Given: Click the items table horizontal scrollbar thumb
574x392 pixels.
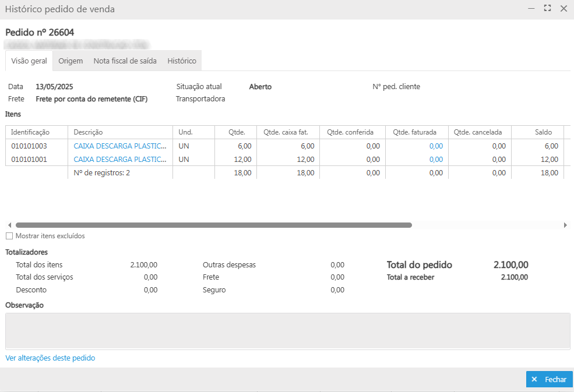Looking at the screenshot, I should pos(213,225).
